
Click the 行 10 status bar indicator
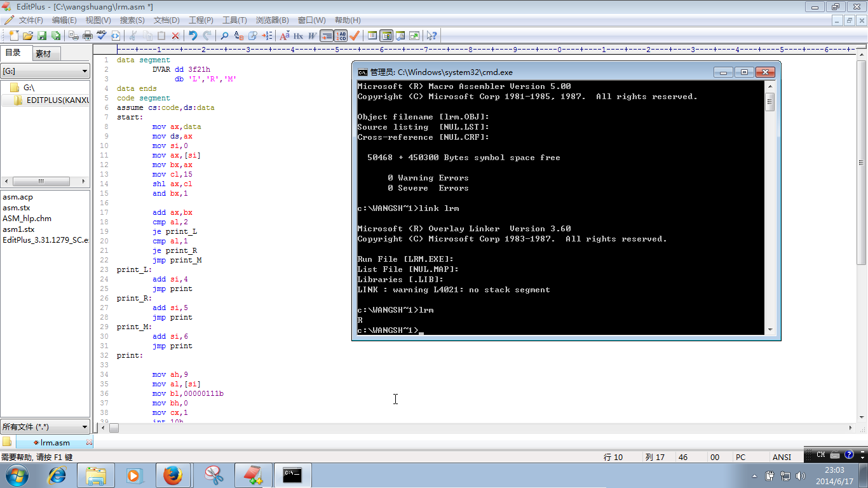pyautogui.click(x=613, y=457)
